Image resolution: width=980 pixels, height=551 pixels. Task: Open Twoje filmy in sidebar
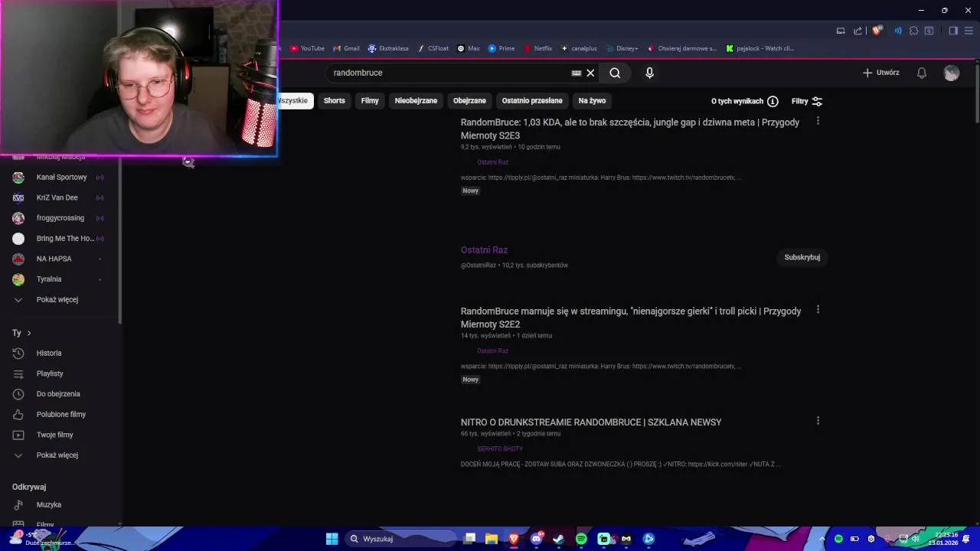point(60,435)
